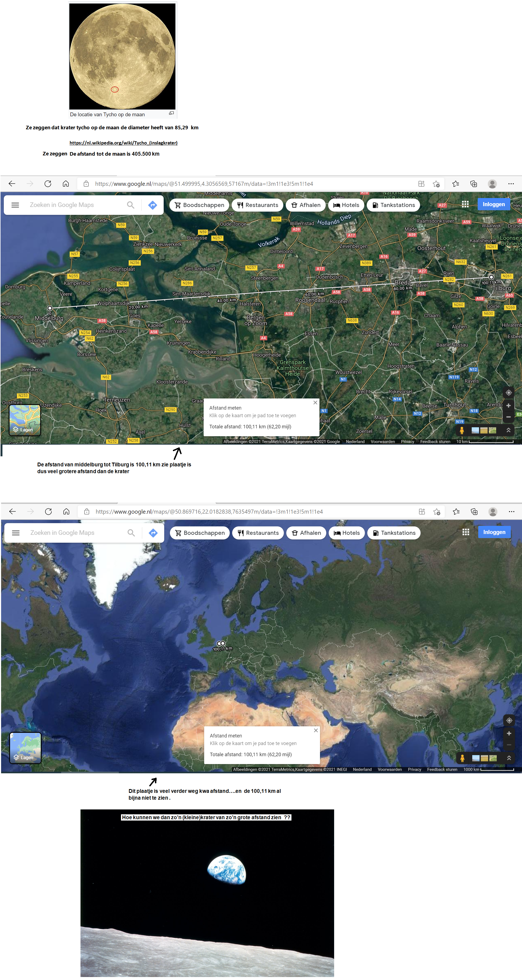The height and width of the screenshot is (980, 522).
Task: Open the nl.wikipedia.org Tycho inslagkrater link
Action: (123, 143)
